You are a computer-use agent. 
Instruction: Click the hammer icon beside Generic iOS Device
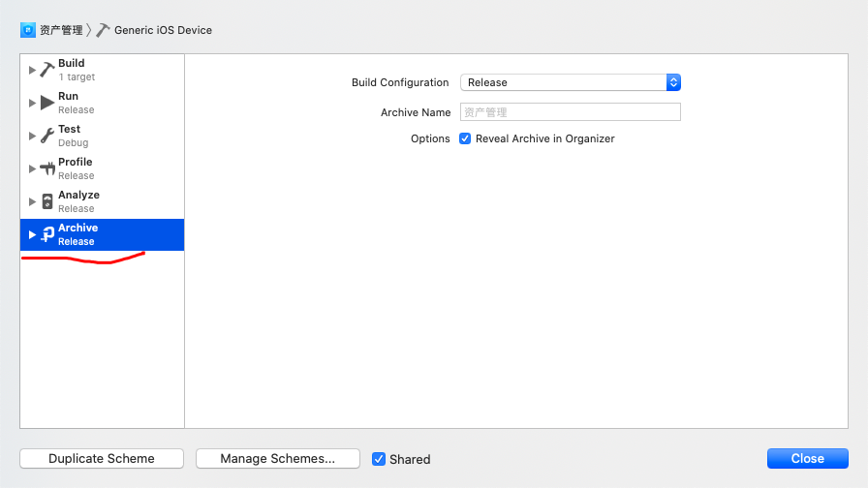[x=103, y=30]
